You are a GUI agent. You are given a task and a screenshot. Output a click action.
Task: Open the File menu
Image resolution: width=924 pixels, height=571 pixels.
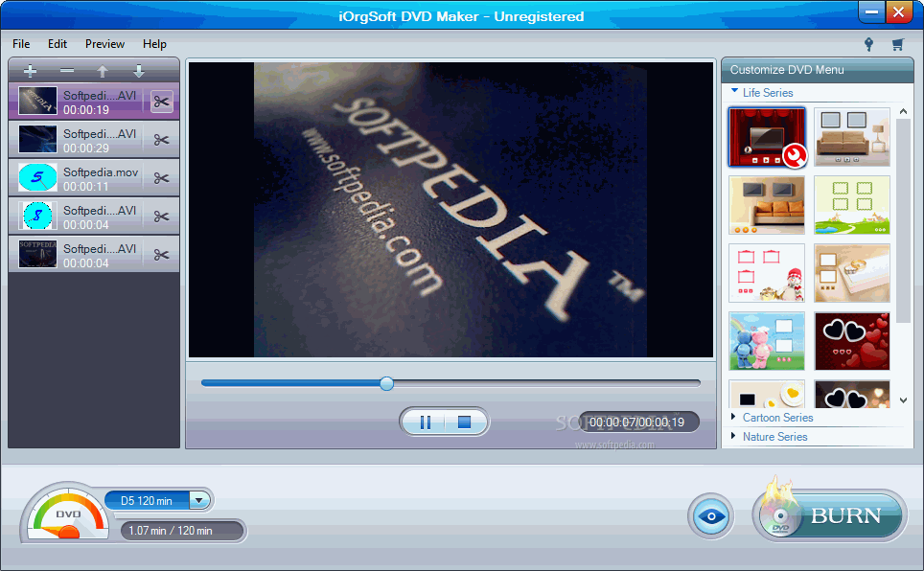click(x=21, y=44)
